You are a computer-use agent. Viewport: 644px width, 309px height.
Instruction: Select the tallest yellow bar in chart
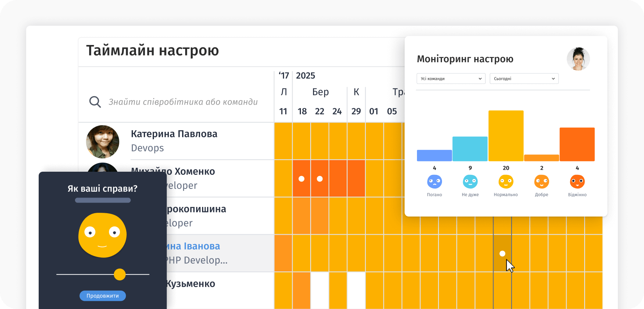point(506,136)
